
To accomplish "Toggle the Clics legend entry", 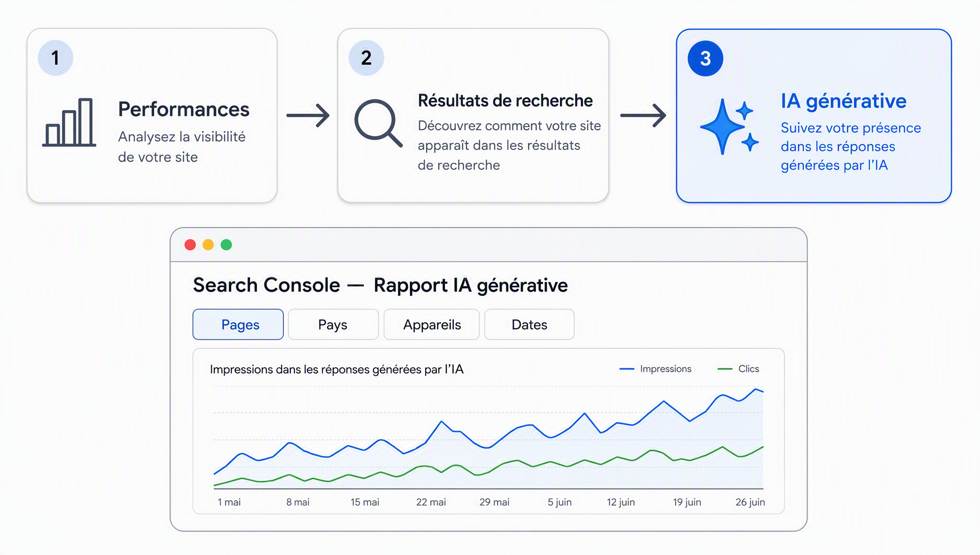I will (738, 369).
